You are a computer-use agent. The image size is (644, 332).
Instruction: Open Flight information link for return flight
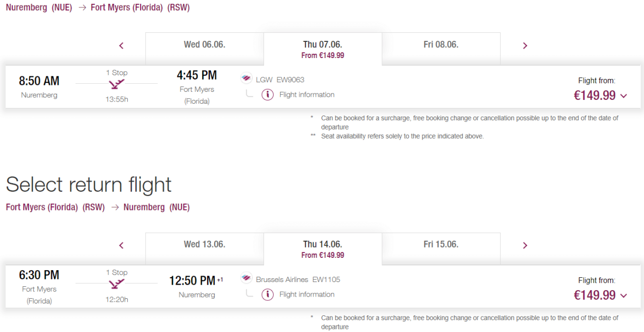point(306,295)
